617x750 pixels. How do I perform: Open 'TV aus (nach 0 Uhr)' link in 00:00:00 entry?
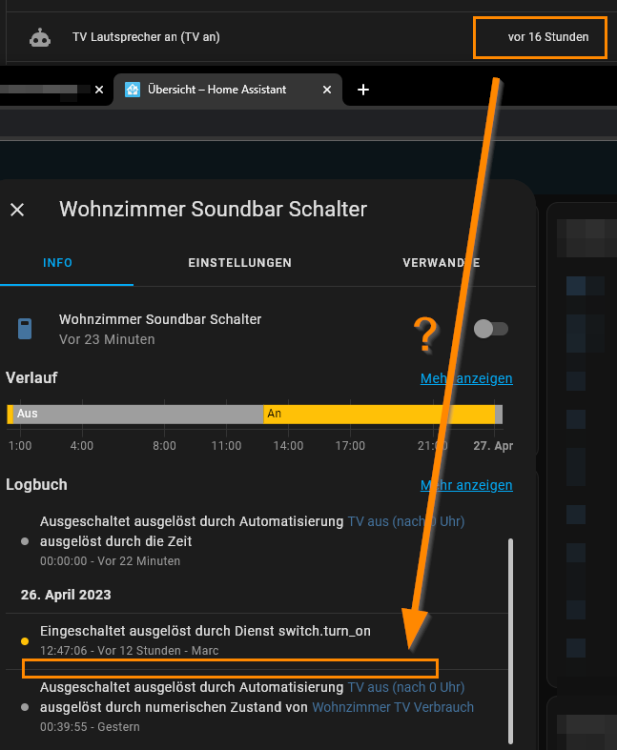406,521
